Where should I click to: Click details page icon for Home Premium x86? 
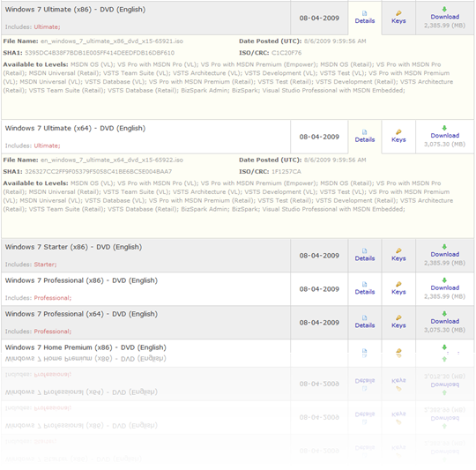pyautogui.click(x=365, y=351)
